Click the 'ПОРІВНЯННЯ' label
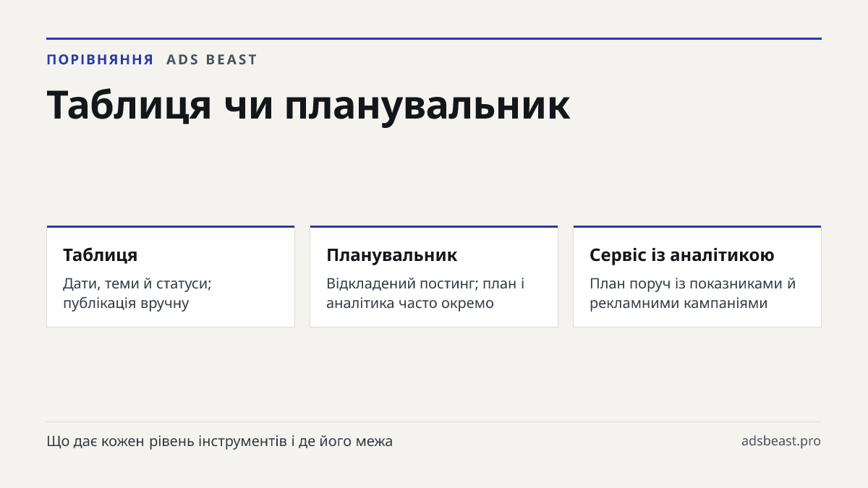 point(100,60)
